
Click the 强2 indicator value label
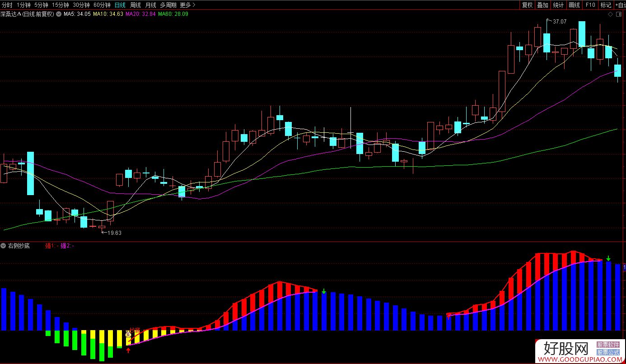67,246
